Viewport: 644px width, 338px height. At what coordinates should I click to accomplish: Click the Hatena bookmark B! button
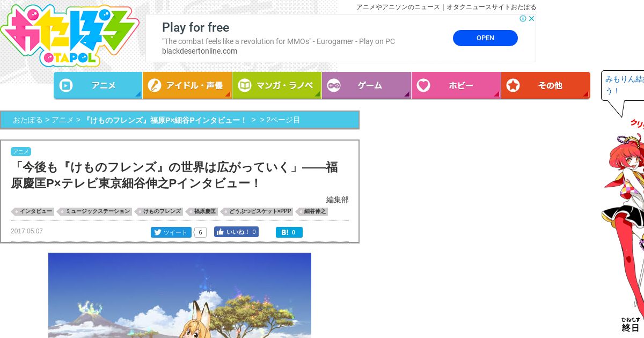pos(289,232)
